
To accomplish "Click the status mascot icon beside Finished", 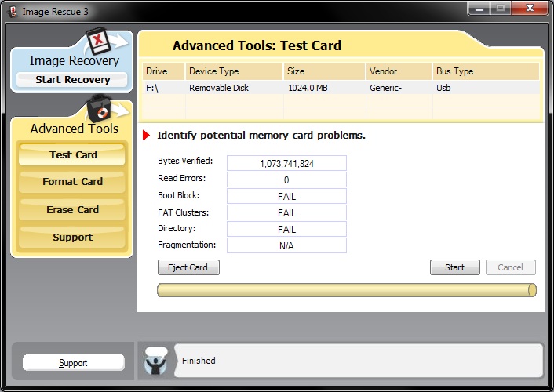I will [156, 361].
